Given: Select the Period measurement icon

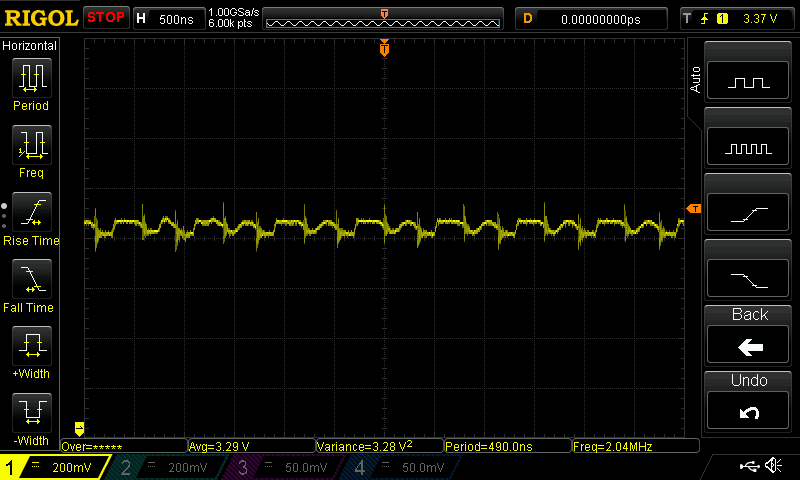Looking at the screenshot, I should click(32, 78).
